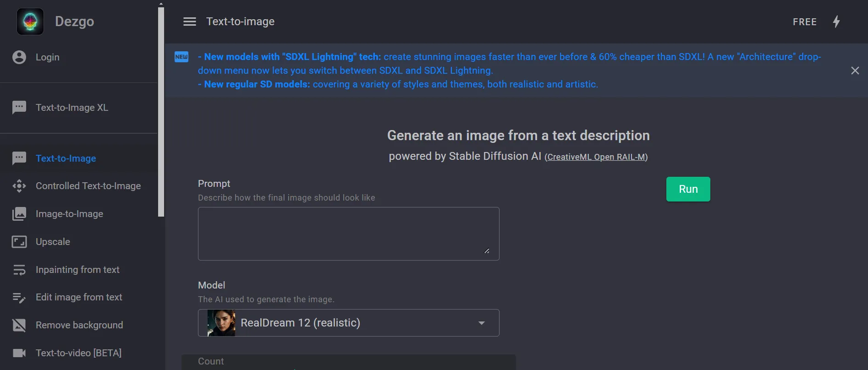This screenshot has width=868, height=370.
Task: Click "Describe how the final image should look like"
Action: (x=286, y=198)
